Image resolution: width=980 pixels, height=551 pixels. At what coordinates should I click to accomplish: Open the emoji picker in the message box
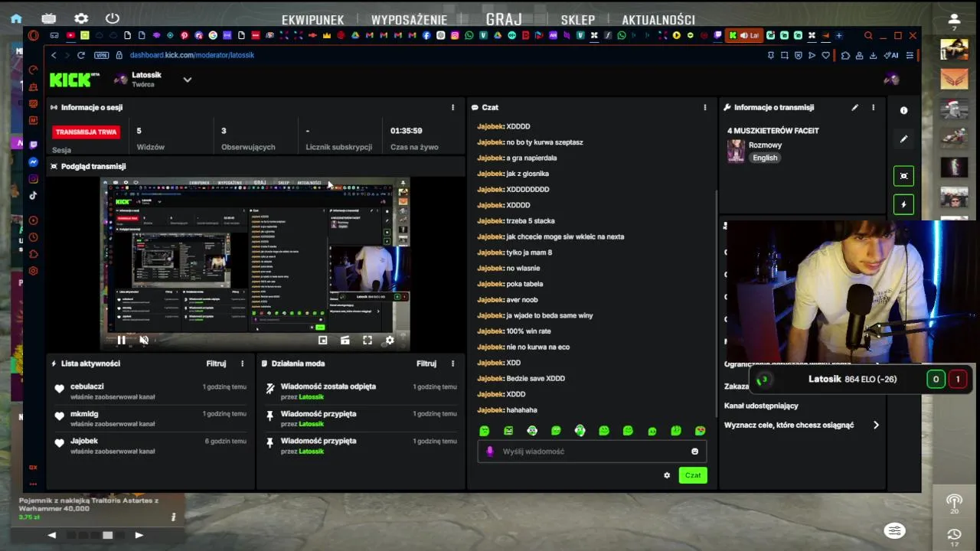[694, 452]
